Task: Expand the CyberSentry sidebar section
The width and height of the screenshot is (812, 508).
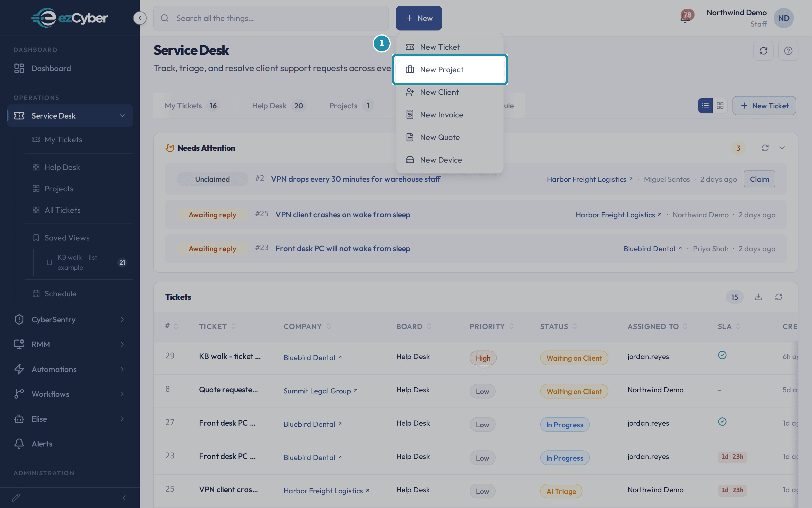Action: click(x=70, y=319)
